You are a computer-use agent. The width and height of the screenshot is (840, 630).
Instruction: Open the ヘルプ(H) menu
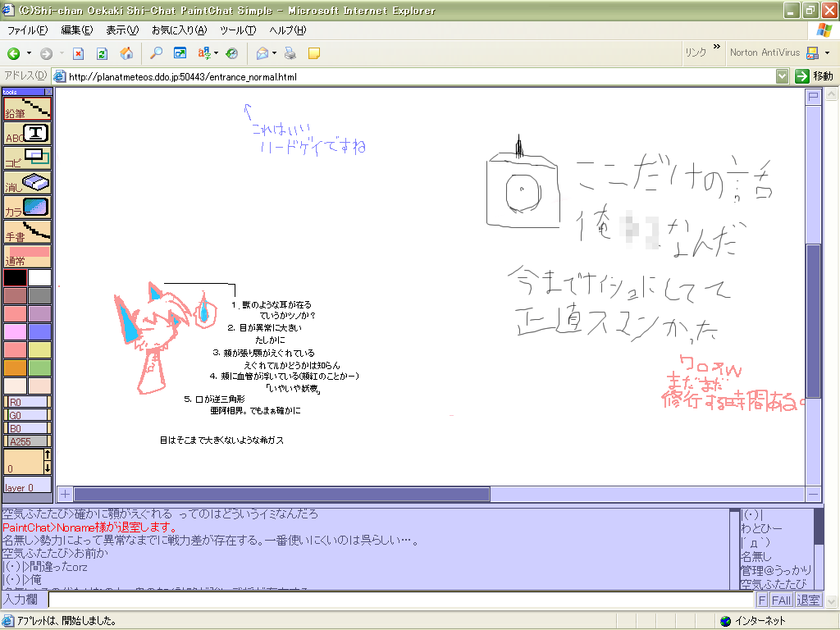click(x=288, y=30)
